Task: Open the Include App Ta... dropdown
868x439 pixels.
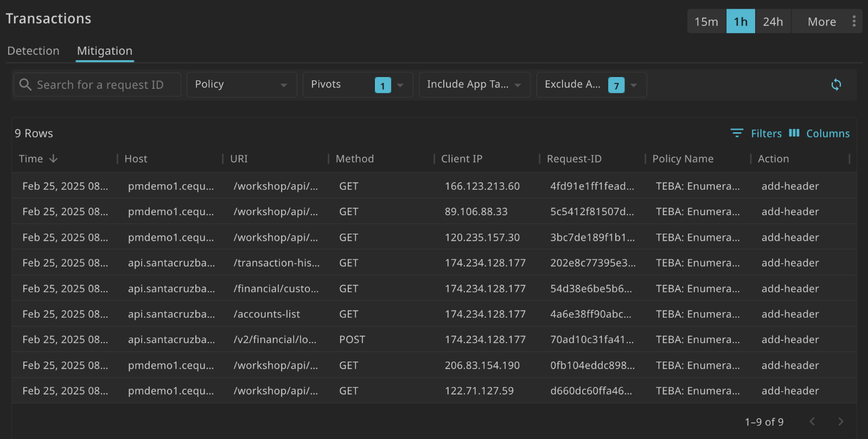Action: point(475,85)
